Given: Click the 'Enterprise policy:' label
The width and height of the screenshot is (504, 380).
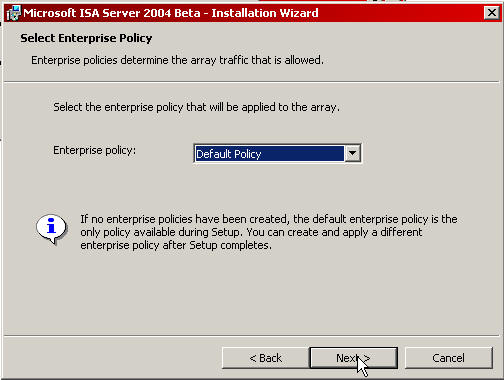Looking at the screenshot, I should (95, 150).
